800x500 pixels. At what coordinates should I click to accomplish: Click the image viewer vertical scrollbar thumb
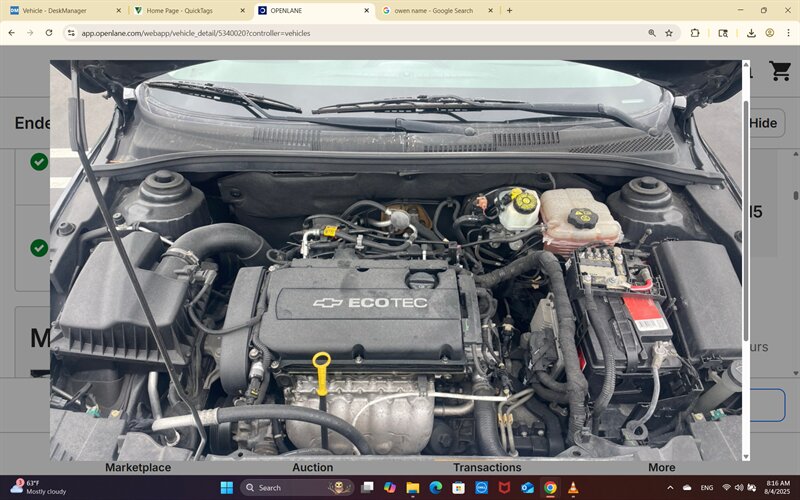pos(746,220)
